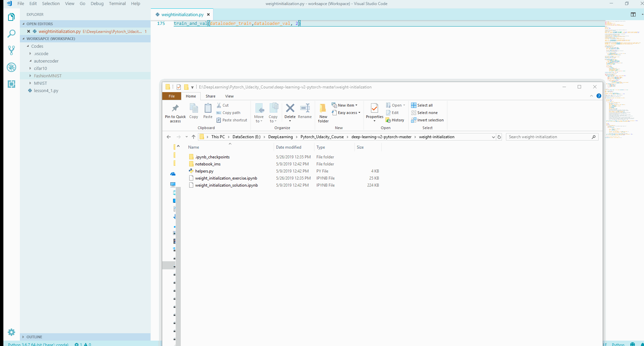Switch to the Home ribbon tab
The width and height of the screenshot is (644, 346).
(191, 96)
